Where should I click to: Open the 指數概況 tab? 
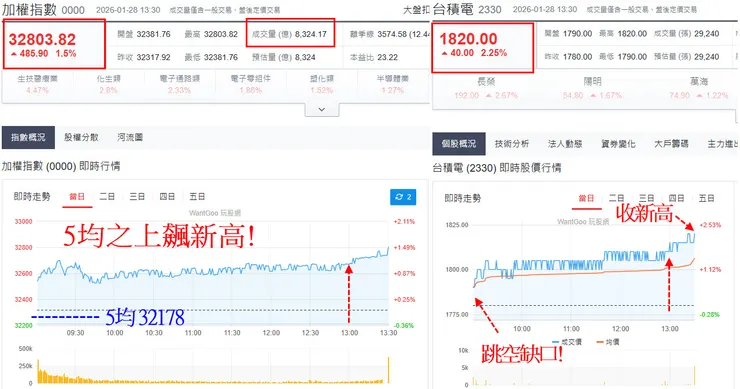tap(28, 137)
